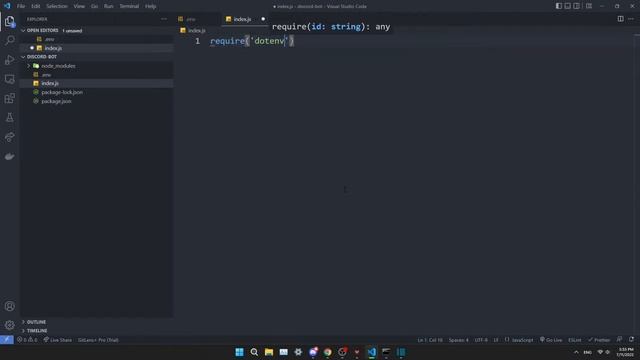Click the notifications bell in status bar
The width and height of the screenshot is (640, 360).
click(x=631, y=340)
